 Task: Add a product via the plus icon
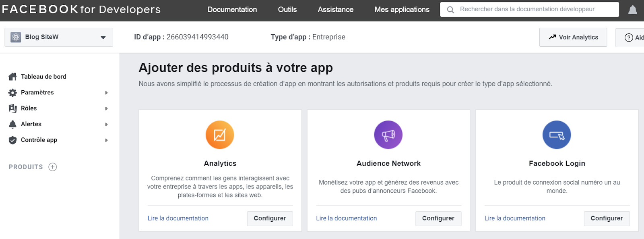click(53, 167)
